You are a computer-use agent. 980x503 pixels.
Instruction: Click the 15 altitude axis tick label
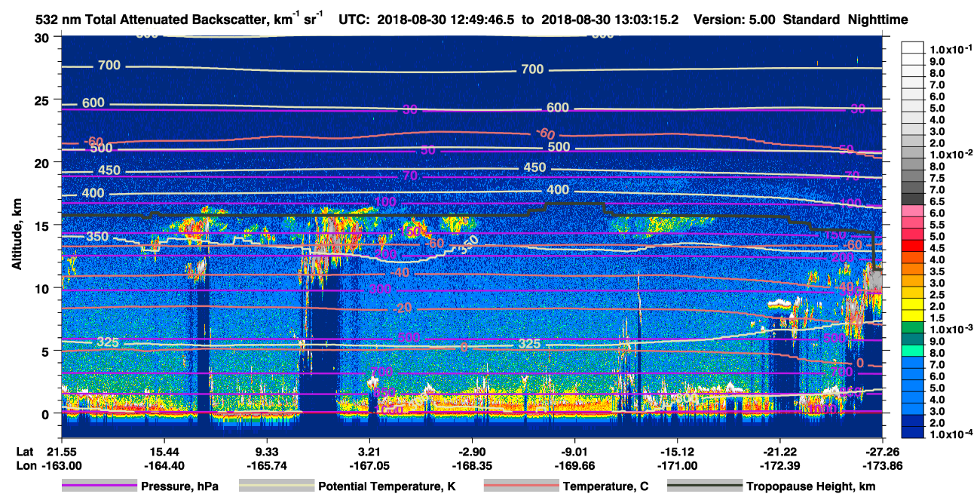[x=44, y=225]
